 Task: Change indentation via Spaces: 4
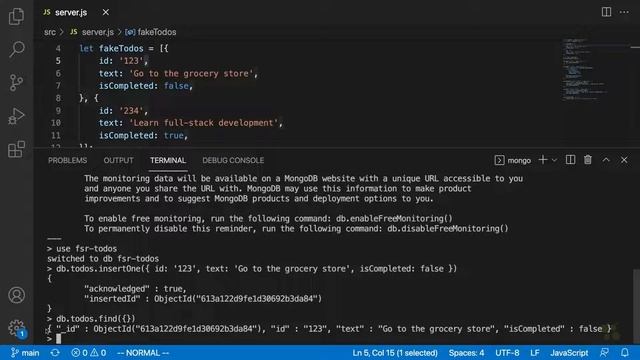[x=467, y=353]
